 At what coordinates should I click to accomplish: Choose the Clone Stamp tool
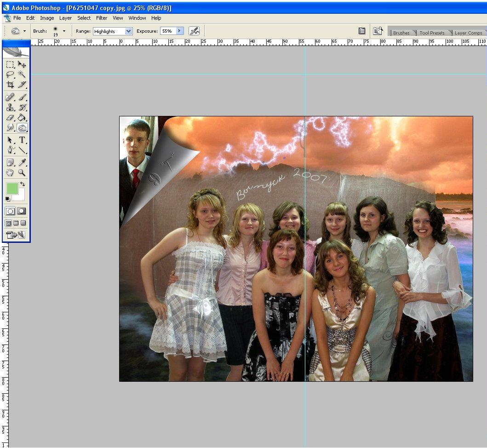point(10,108)
